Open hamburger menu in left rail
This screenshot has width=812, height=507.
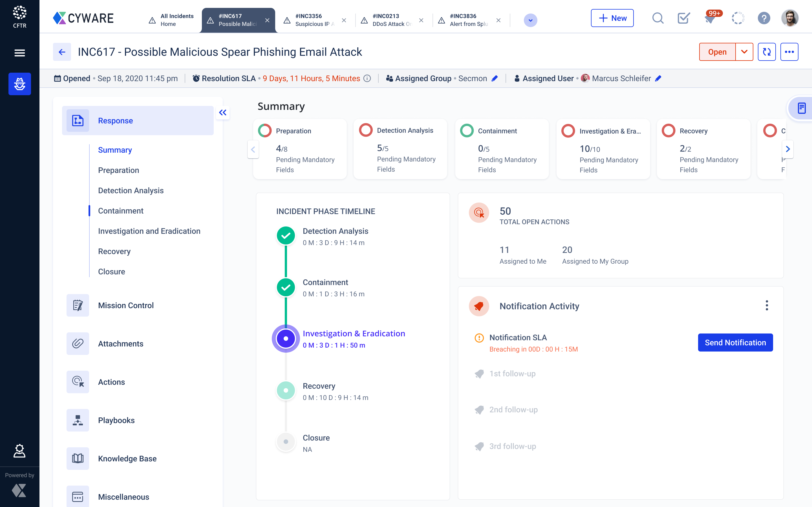tap(19, 53)
